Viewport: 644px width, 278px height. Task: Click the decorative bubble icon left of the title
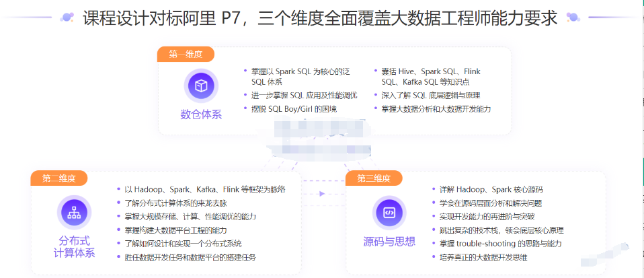tap(67, 18)
